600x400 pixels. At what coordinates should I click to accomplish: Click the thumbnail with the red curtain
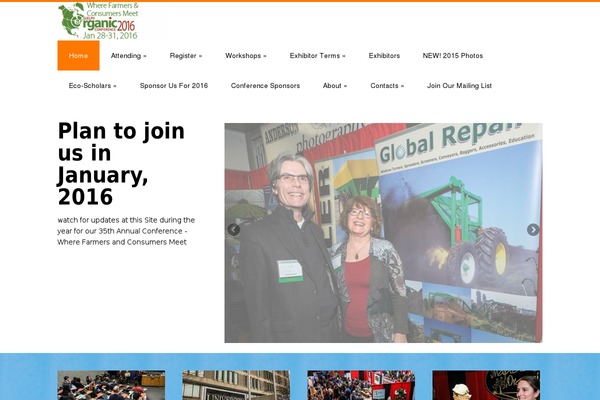pyautogui.click(x=486, y=385)
